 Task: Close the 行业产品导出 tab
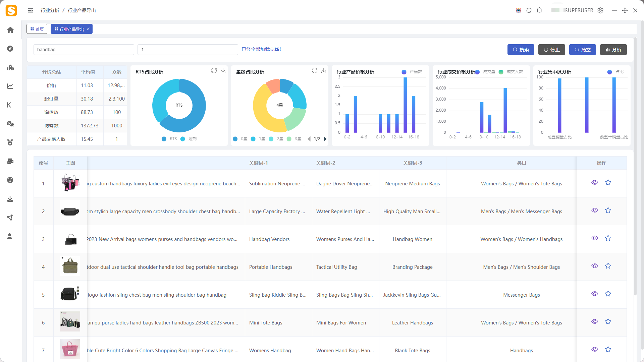point(88,29)
